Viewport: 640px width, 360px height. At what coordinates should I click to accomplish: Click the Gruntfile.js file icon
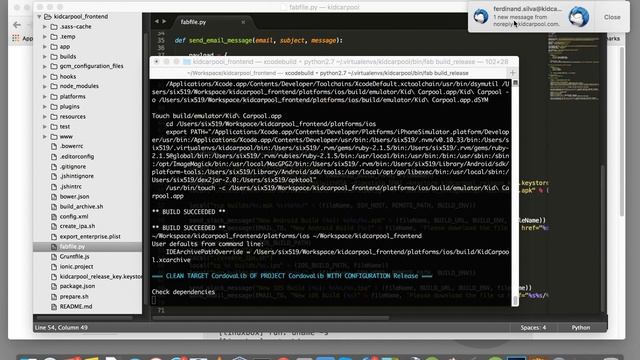coord(54,257)
